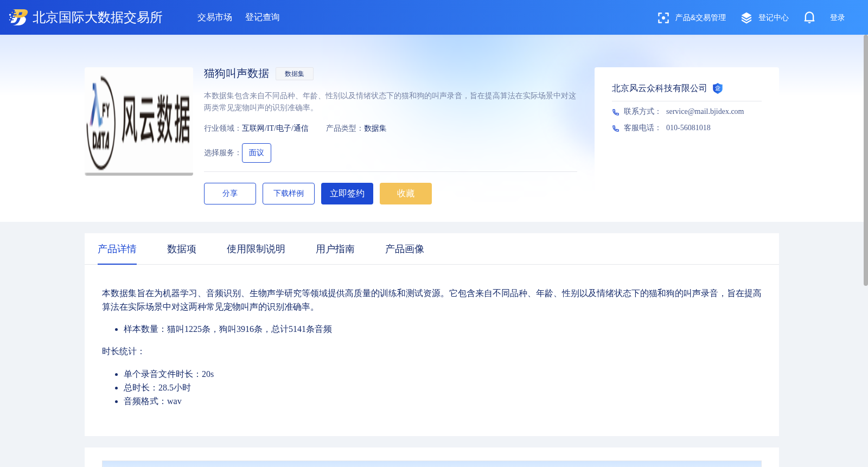Switch to the 产品画像 tab

[405, 249]
